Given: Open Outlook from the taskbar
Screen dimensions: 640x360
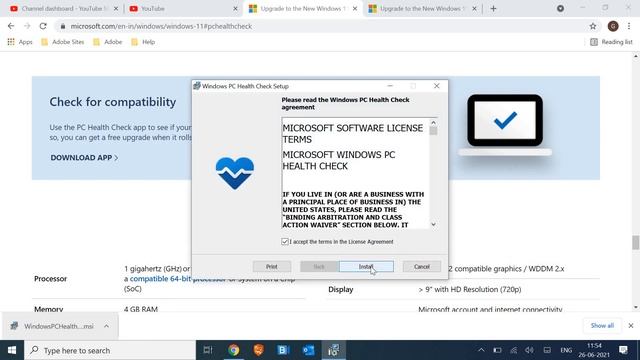Looking at the screenshot, I should coord(308,350).
